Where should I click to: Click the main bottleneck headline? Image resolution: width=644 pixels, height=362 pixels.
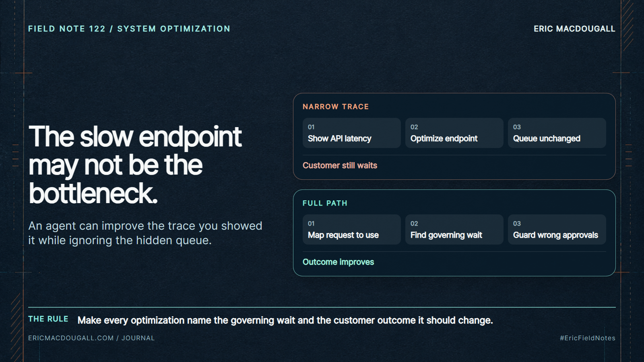click(x=135, y=165)
